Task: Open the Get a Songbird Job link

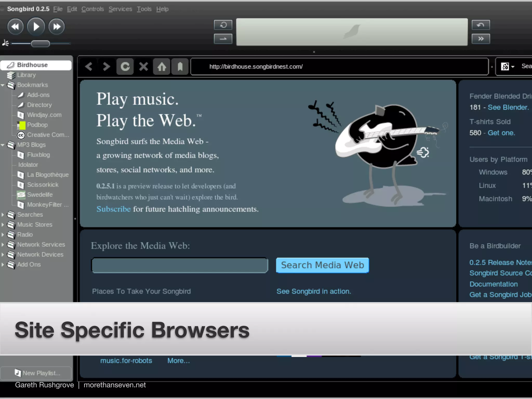Action: [x=501, y=295]
